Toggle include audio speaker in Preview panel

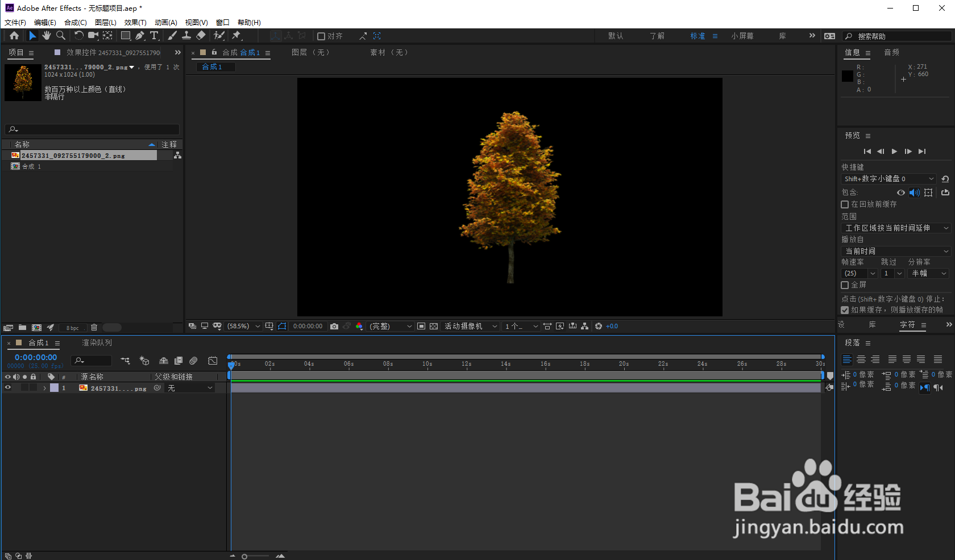coord(914,193)
